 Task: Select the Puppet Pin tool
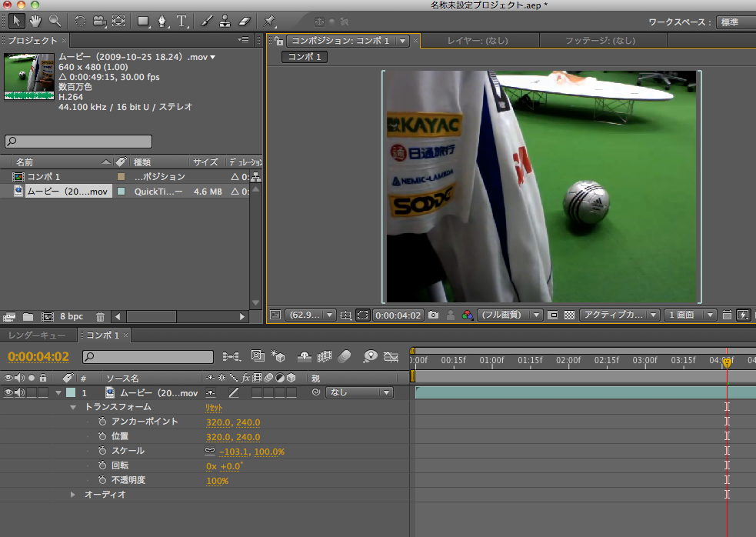tap(269, 22)
